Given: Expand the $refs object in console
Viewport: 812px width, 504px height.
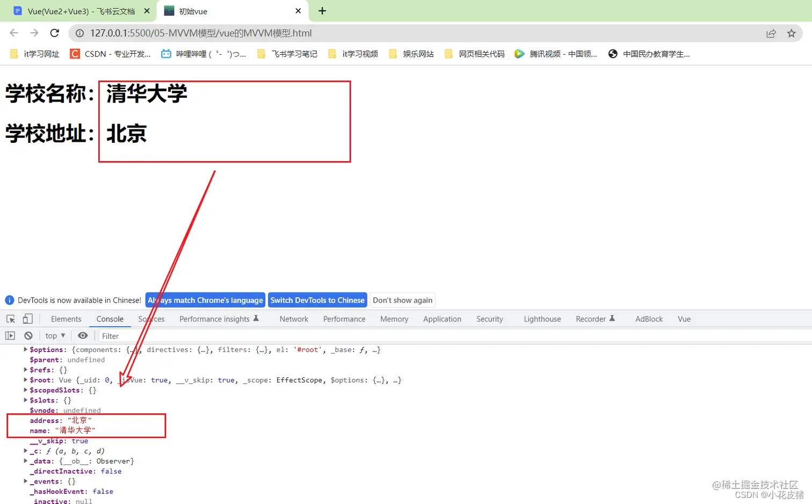Looking at the screenshot, I should (25, 370).
